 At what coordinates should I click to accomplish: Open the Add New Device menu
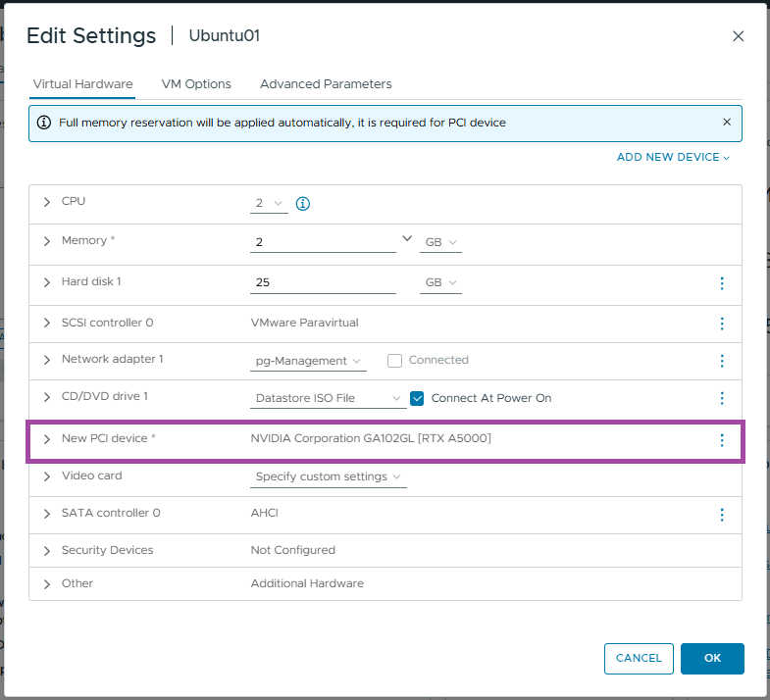[673, 157]
